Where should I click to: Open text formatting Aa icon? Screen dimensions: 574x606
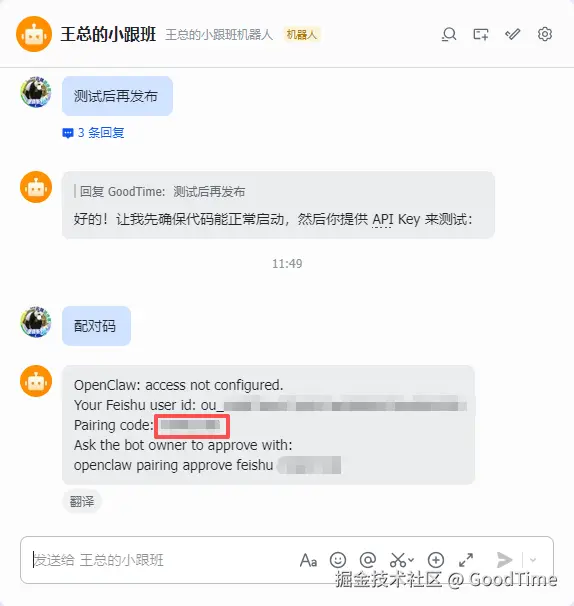[308, 560]
